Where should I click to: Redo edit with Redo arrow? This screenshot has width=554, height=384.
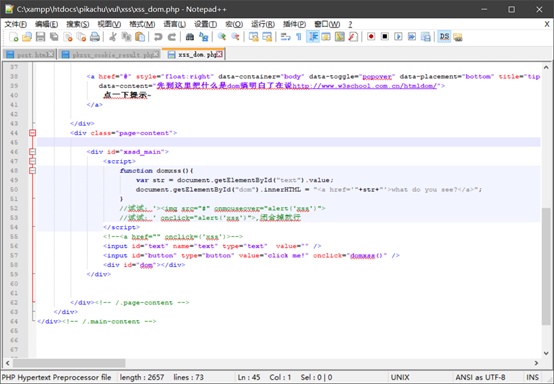point(171,37)
